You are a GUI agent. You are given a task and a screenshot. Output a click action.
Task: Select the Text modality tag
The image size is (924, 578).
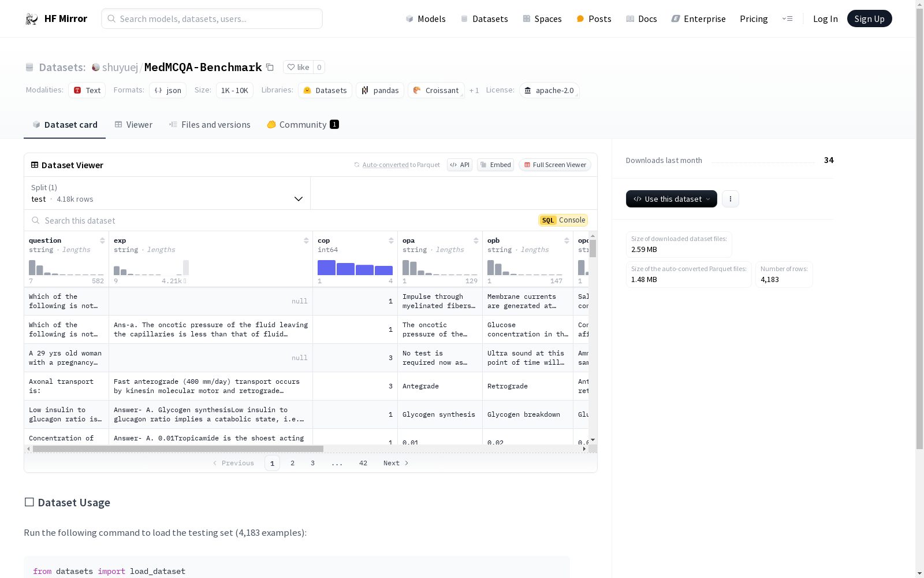[87, 91]
